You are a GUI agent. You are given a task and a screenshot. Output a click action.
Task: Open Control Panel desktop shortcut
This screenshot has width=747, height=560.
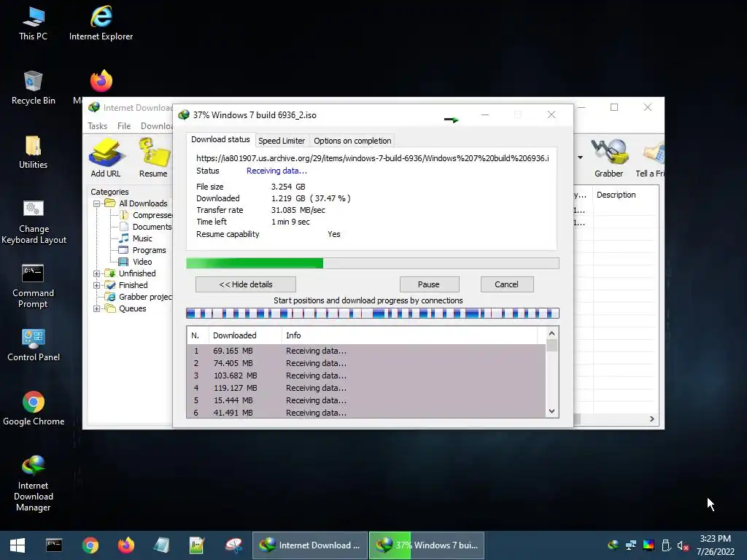click(x=34, y=345)
